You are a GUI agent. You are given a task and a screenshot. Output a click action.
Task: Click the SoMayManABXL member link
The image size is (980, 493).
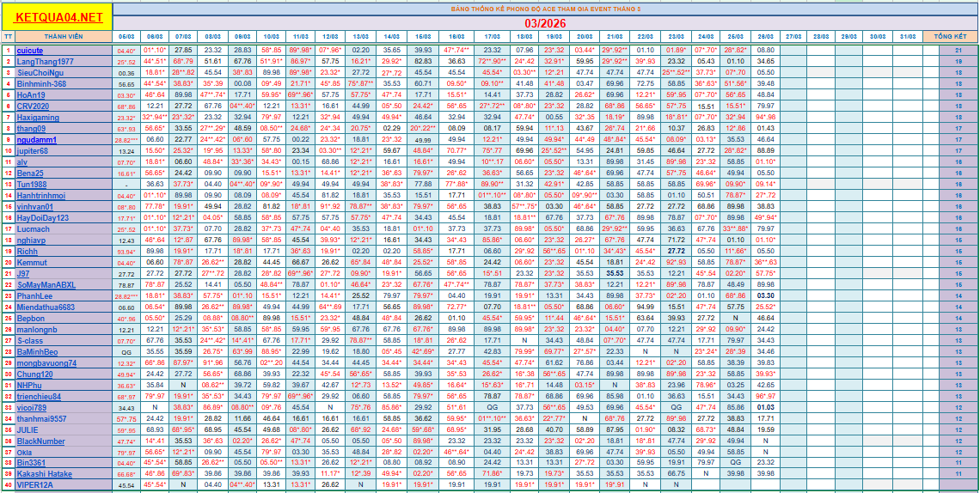click(x=46, y=285)
